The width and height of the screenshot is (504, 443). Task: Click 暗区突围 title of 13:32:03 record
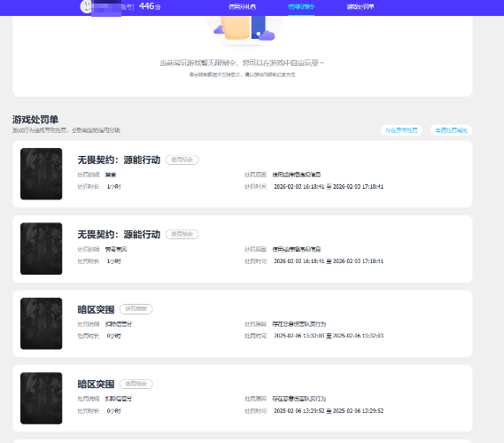point(96,309)
